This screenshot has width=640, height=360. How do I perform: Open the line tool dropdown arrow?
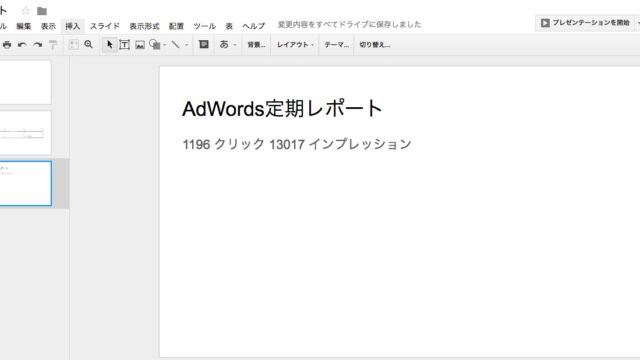coord(187,45)
